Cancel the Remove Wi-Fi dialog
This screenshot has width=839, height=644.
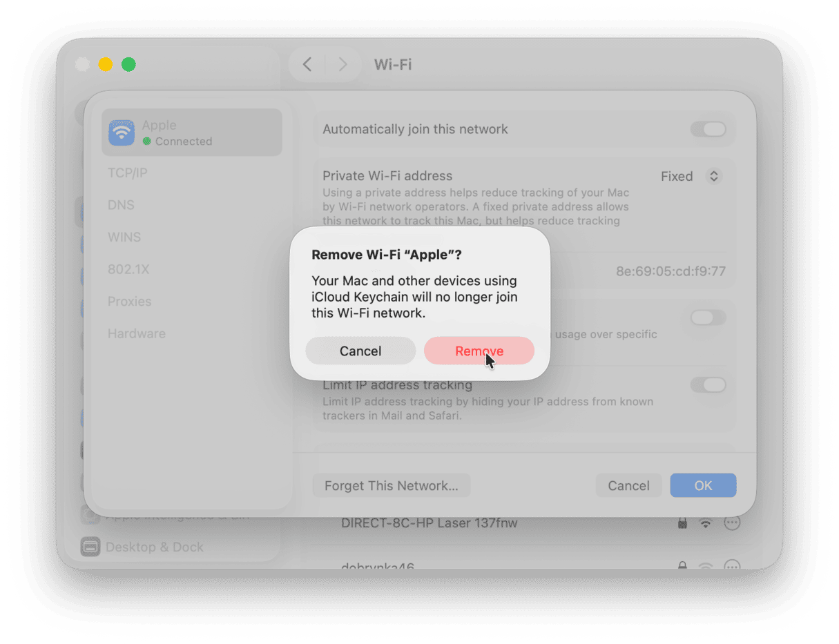click(x=360, y=351)
